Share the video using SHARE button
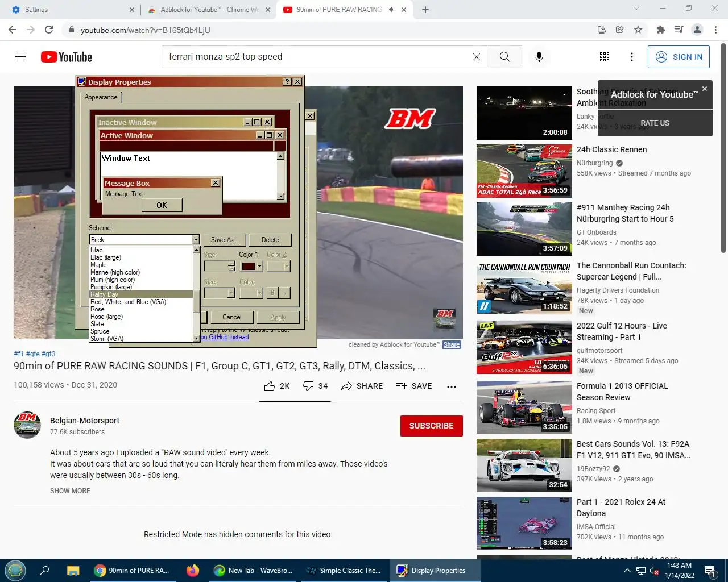728x582 pixels. tap(362, 386)
